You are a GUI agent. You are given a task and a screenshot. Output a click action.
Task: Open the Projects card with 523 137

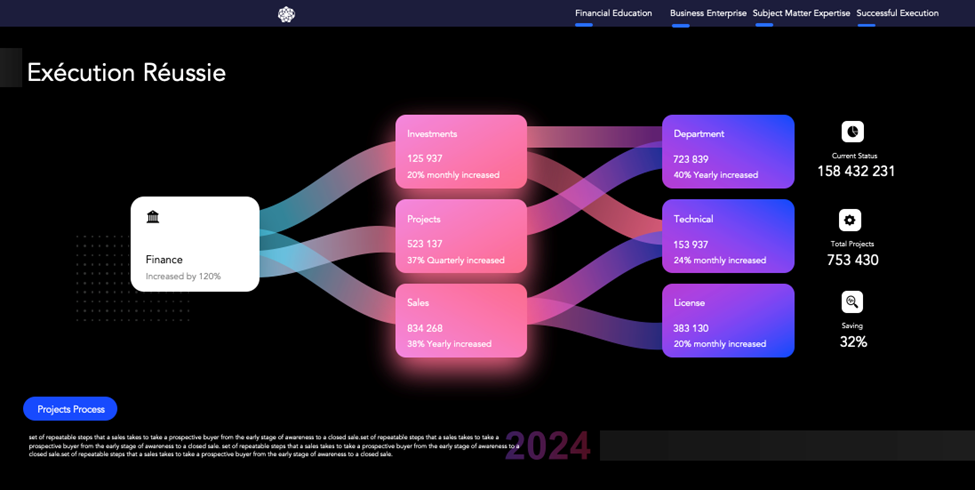pyautogui.click(x=461, y=237)
